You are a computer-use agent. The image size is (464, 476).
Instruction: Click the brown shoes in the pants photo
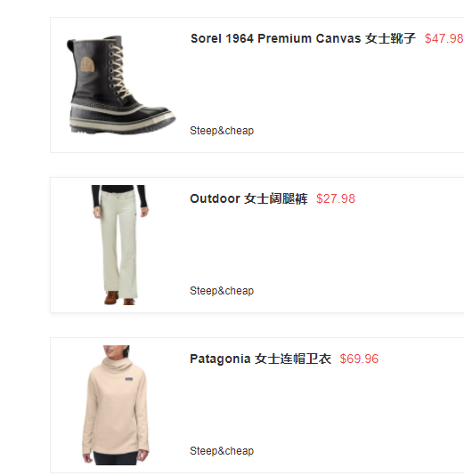(x=118, y=298)
